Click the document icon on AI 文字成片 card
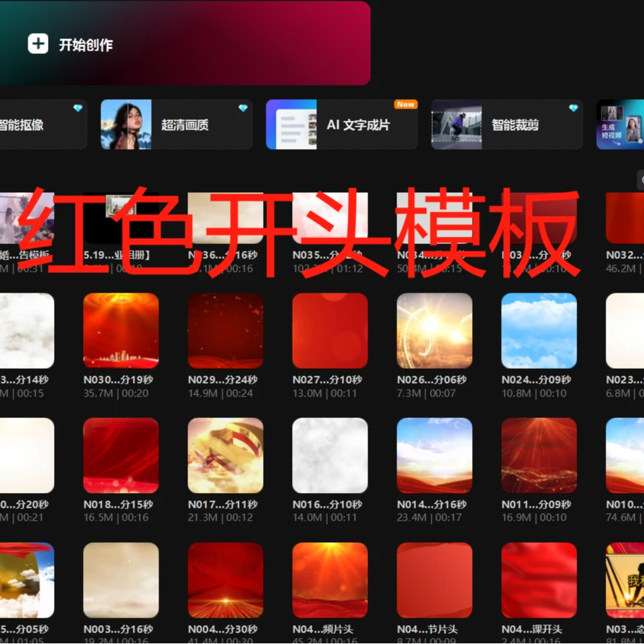This screenshot has height=644, width=644. [291, 125]
